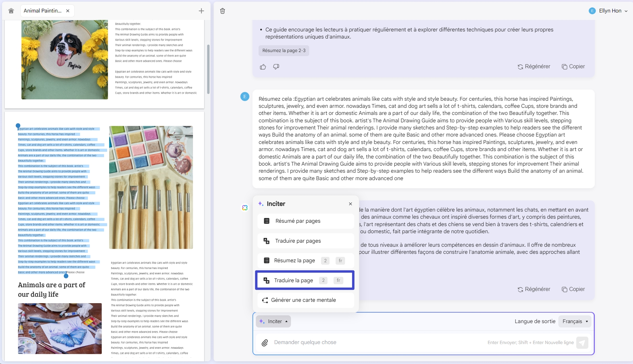This screenshot has height=364, width=633.
Task: Give a thumbs up to the response
Action: tap(263, 67)
